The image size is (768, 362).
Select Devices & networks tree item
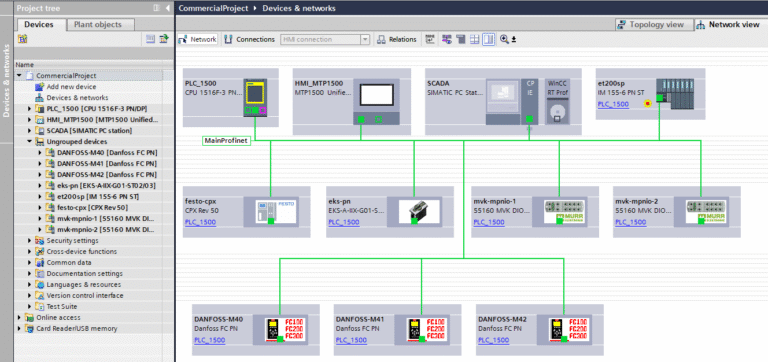point(77,97)
